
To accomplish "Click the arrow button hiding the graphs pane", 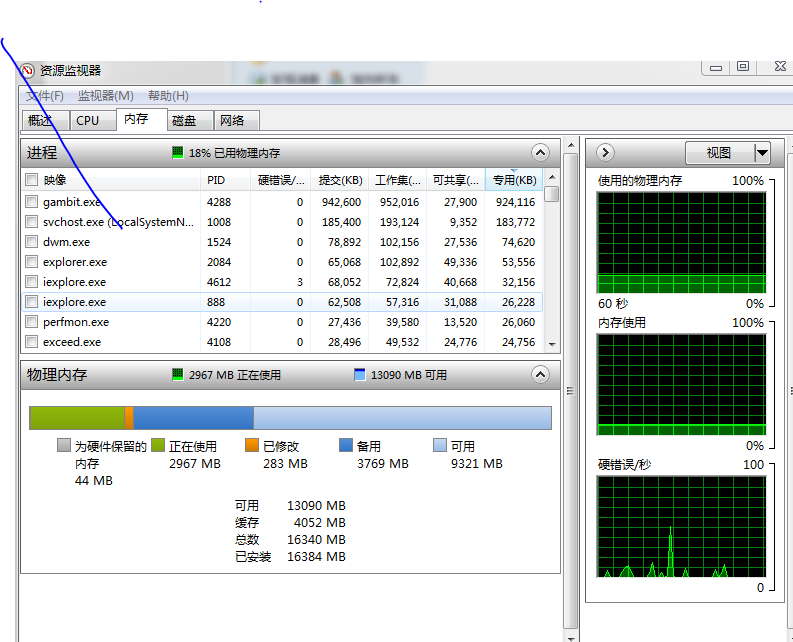I will [605, 153].
